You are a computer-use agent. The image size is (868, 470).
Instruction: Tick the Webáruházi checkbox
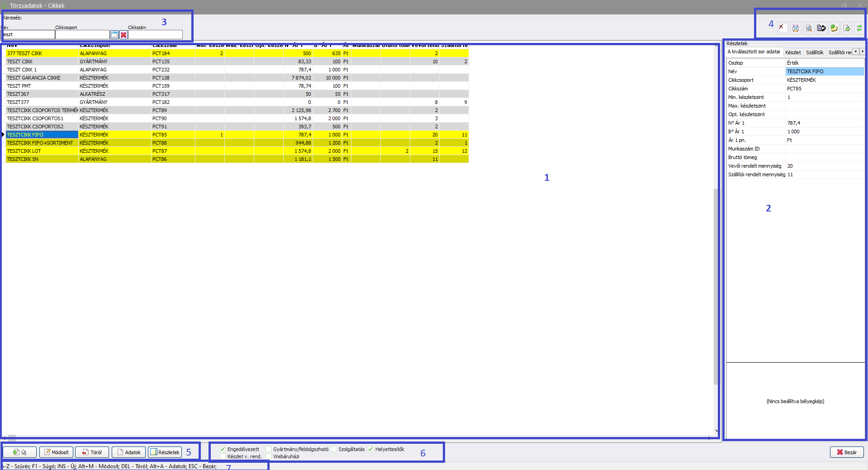269,456
